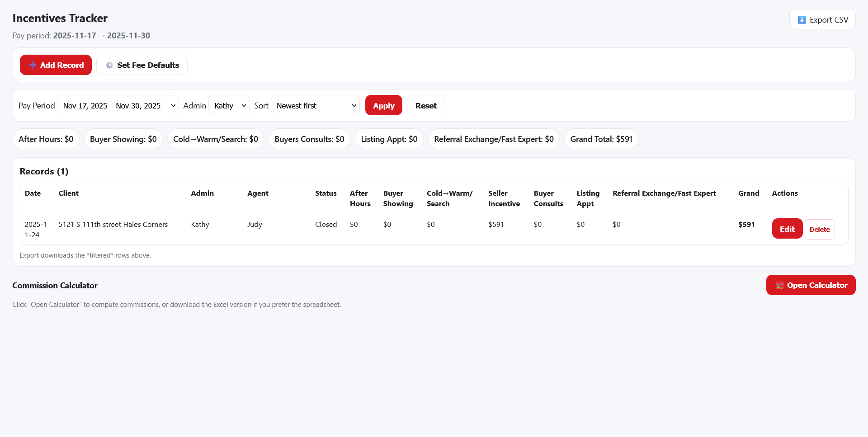Click the Commission Calculator heading
868x437 pixels.
[x=55, y=285]
